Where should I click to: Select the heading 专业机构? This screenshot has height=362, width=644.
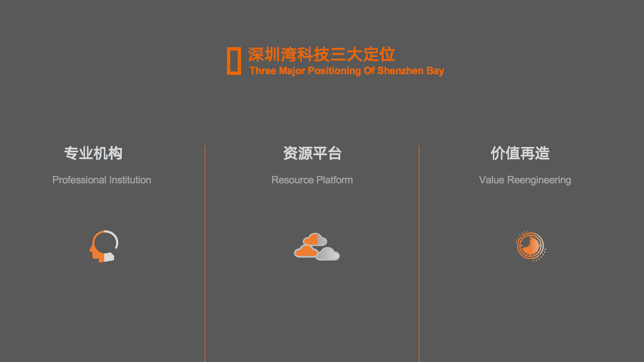93,153
